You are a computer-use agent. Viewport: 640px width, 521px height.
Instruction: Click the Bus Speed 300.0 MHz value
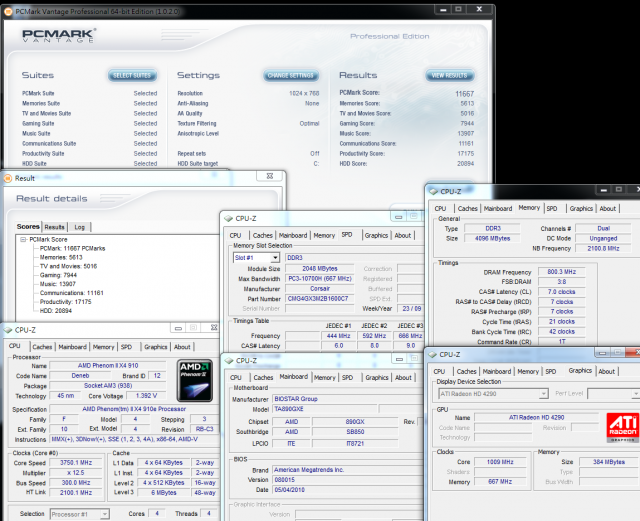(76, 483)
